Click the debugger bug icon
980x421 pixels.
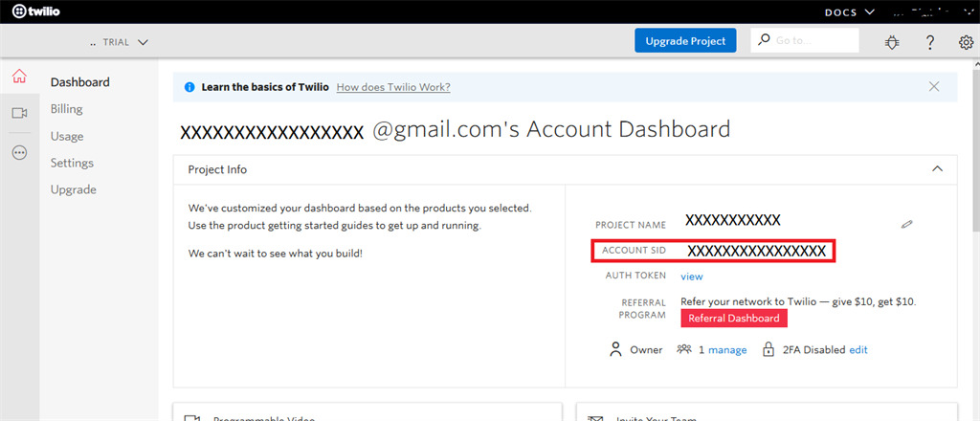(892, 42)
